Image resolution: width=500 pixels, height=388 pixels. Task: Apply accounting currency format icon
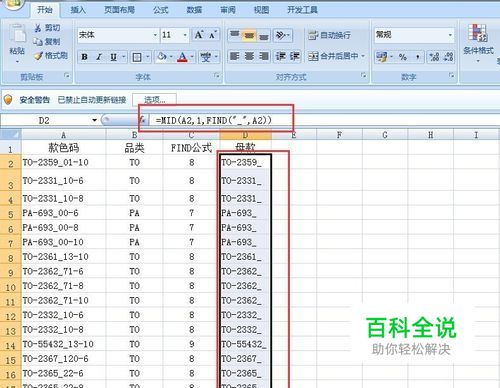[x=382, y=57]
